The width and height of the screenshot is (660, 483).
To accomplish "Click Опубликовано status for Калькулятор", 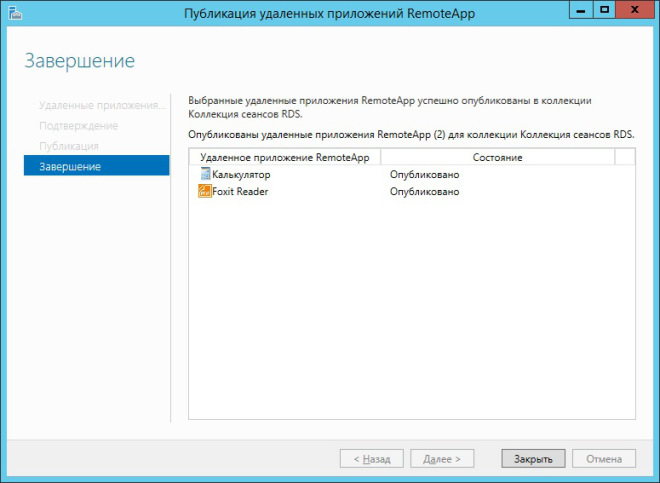I will click(424, 175).
